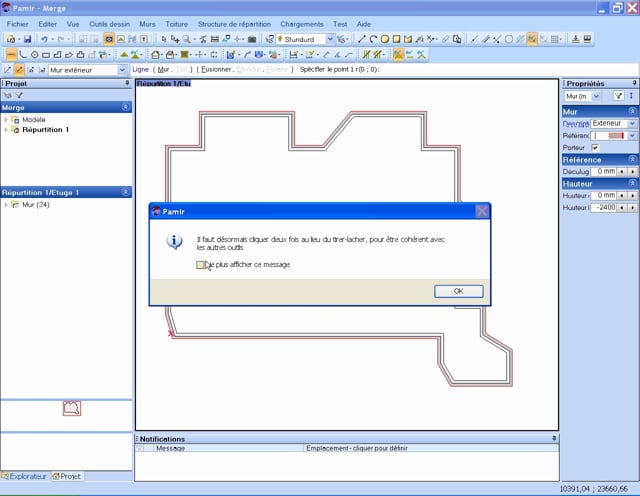Select the arrow pointer tool in toolbar
Viewport: 640px width, 496px height.
pos(164,39)
